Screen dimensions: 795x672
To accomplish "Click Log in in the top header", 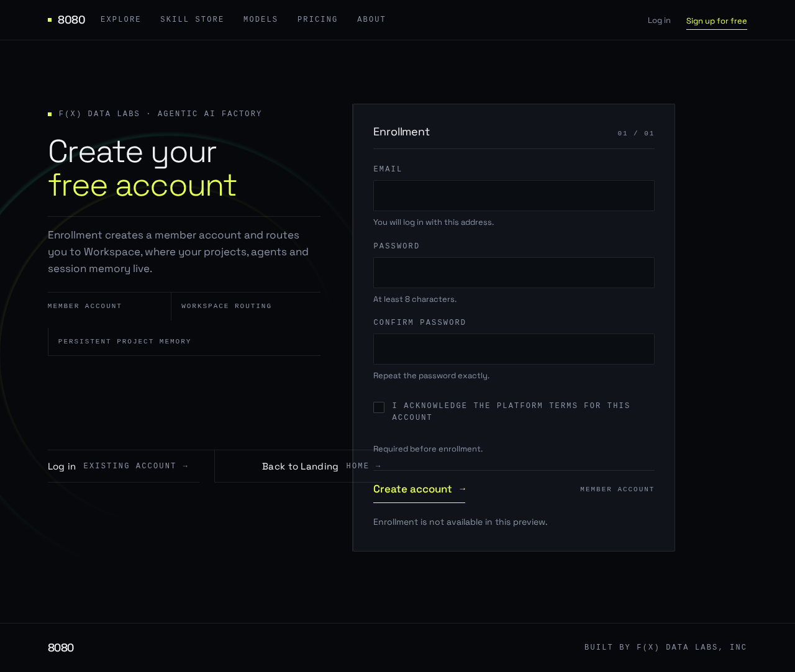I will pyautogui.click(x=659, y=20).
